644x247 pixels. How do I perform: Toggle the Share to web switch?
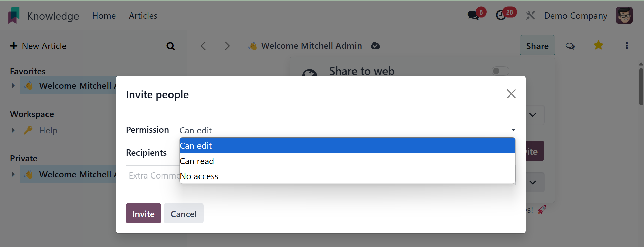(500, 71)
